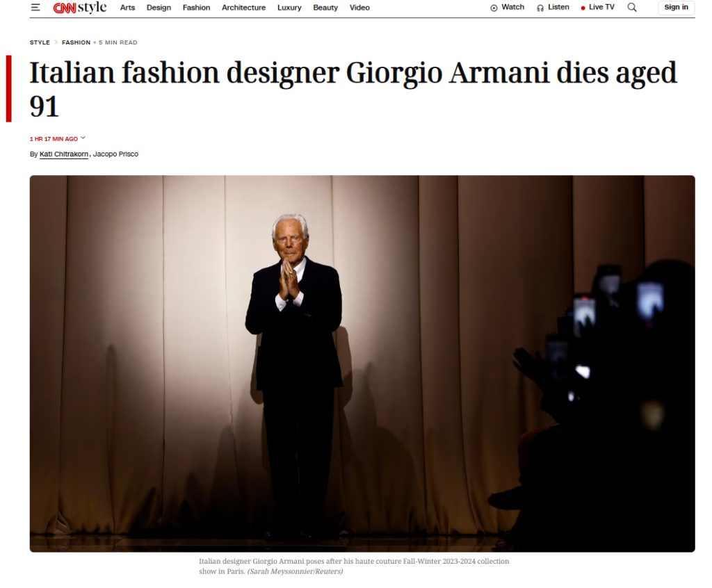Viewport: 712px width, 588px height.
Task: Open the hamburger menu icon
Action: 35,7
